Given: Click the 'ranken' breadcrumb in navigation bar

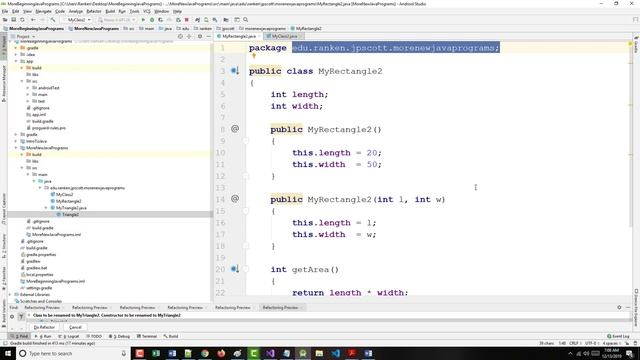Looking at the screenshot, I should [x=203, y=29].
